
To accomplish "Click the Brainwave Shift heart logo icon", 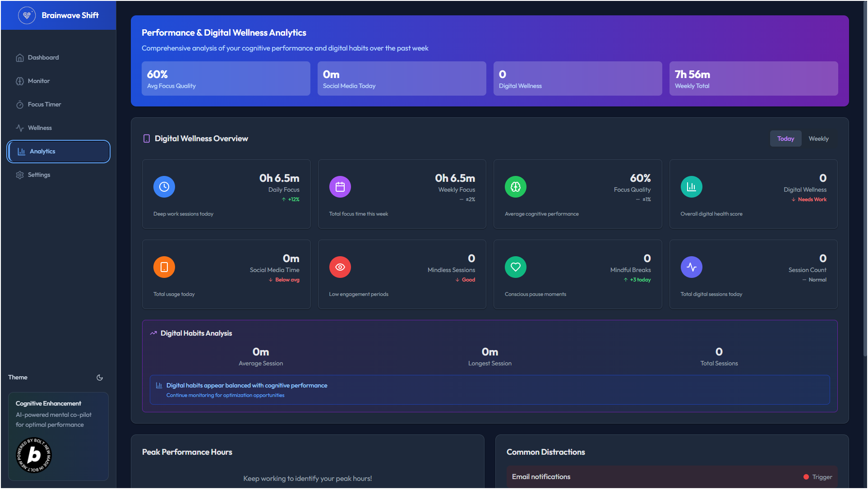I will (27, 15).
